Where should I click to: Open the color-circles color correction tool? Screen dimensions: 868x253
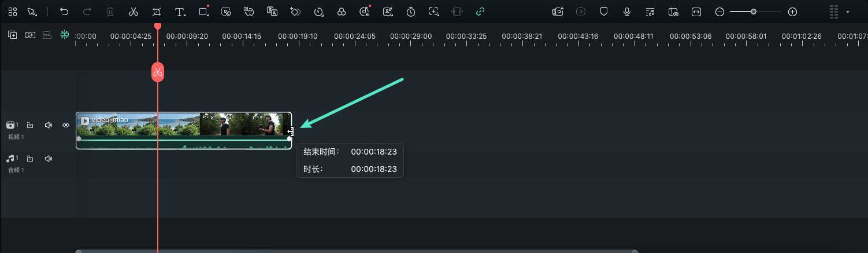tap(342, 12)
